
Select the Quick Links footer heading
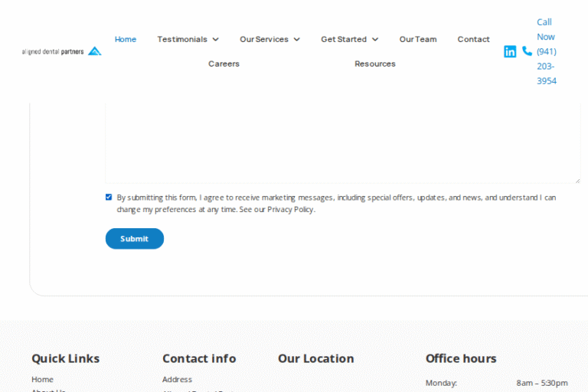coord(65,358)
